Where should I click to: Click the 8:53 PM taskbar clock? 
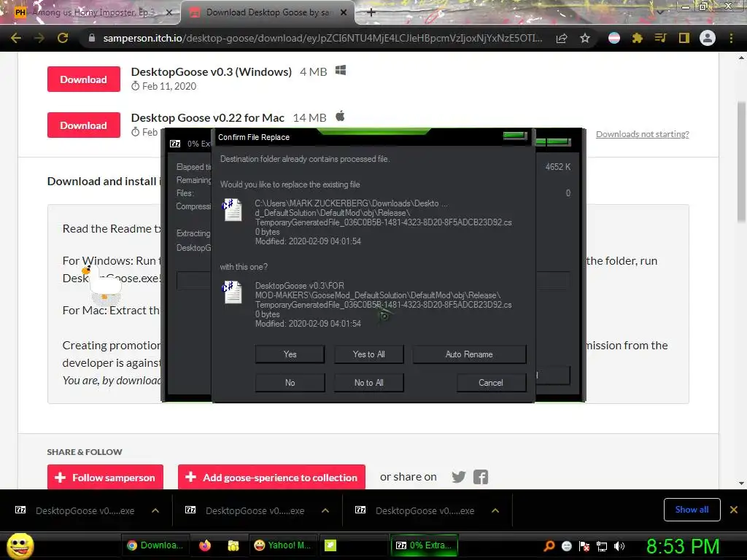[682, 546]
